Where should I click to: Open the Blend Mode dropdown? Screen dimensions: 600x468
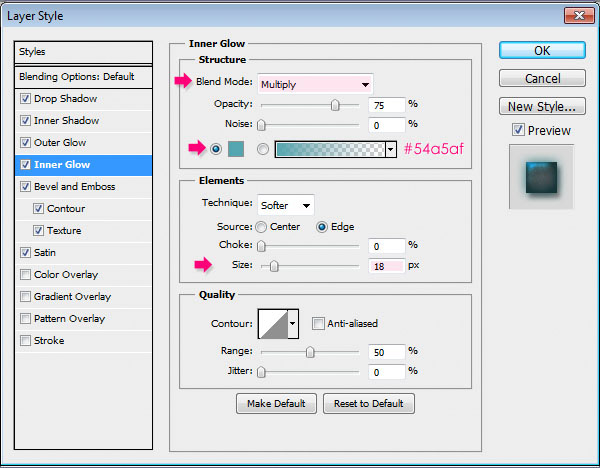pos(315,84)
